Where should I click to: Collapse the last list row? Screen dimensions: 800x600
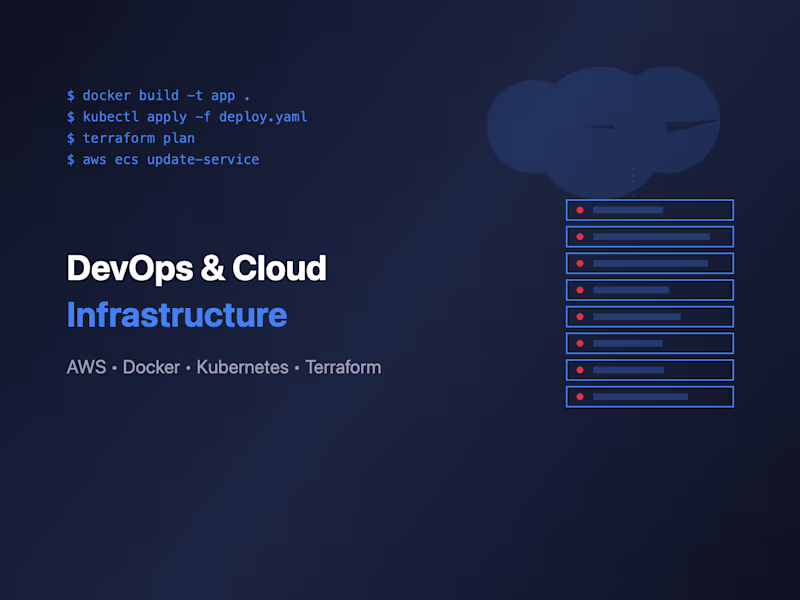[650, 396]
